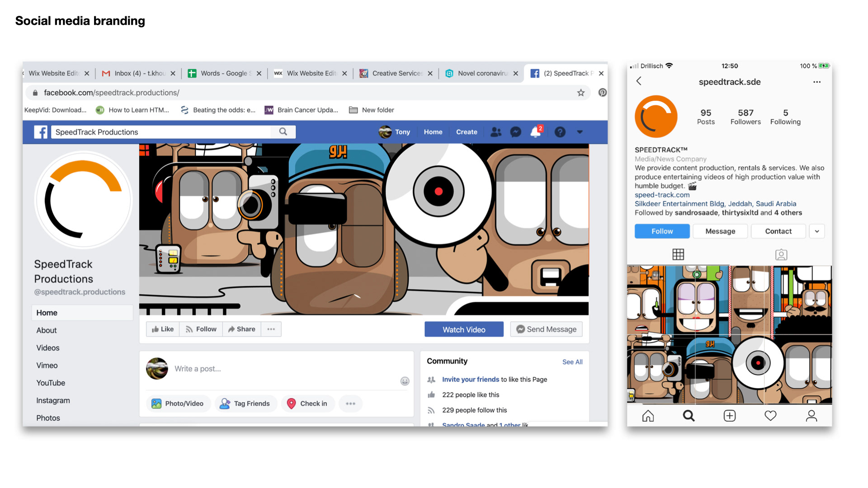Click the Facebook help question mark icon
Image resolution: width=868 pixels, height=488 pixels.
(x=560, y=132)
